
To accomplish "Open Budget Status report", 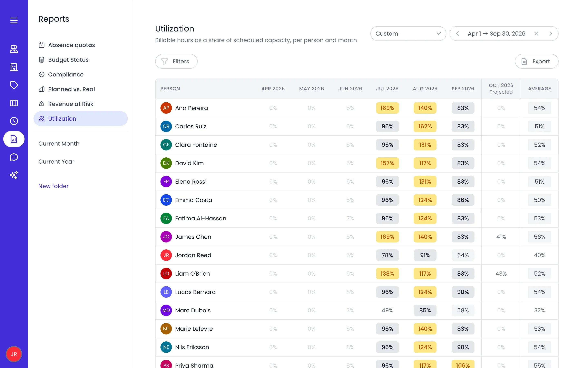I will (81, 60).
